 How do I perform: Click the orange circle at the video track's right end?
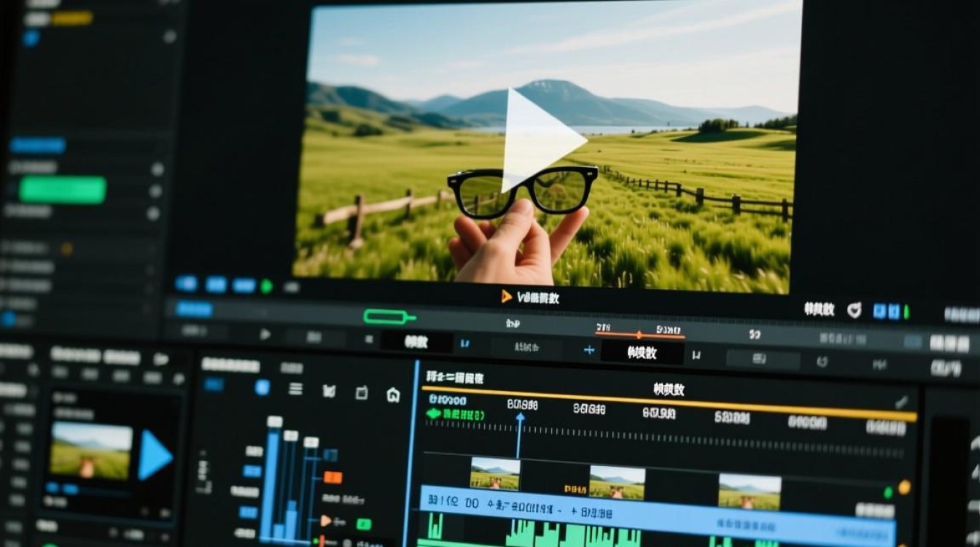pos(904,487)
